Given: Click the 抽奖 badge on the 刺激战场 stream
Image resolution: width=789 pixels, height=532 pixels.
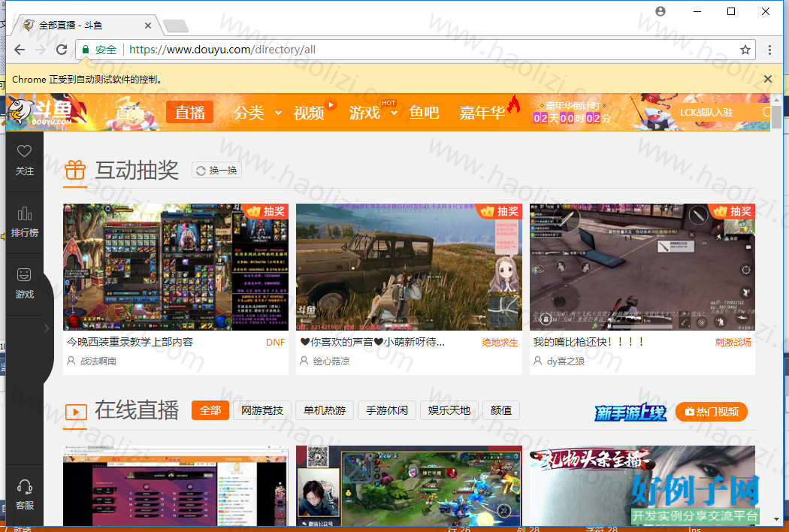Looking at the screenshot, I should click(733, 211).
